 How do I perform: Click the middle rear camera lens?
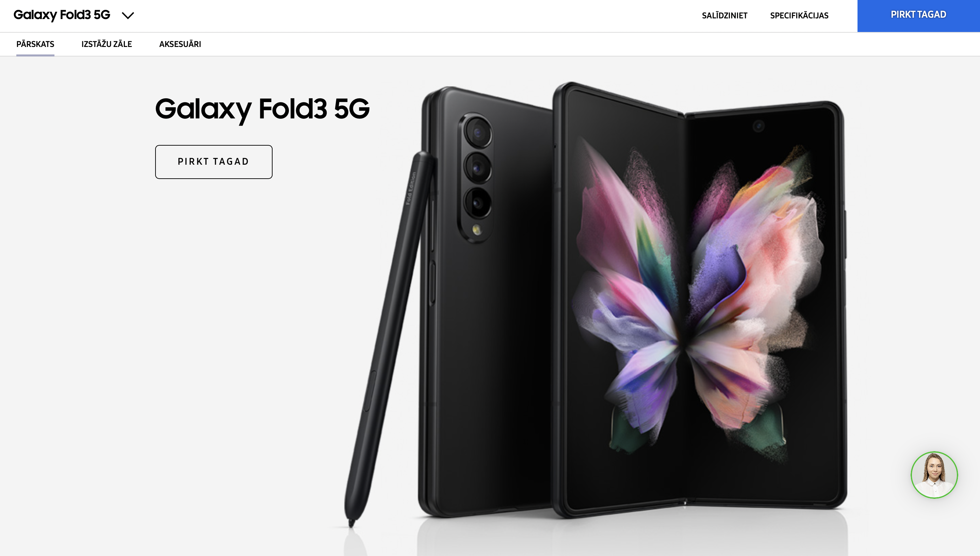pyautogui.click(x=477, y=168)
